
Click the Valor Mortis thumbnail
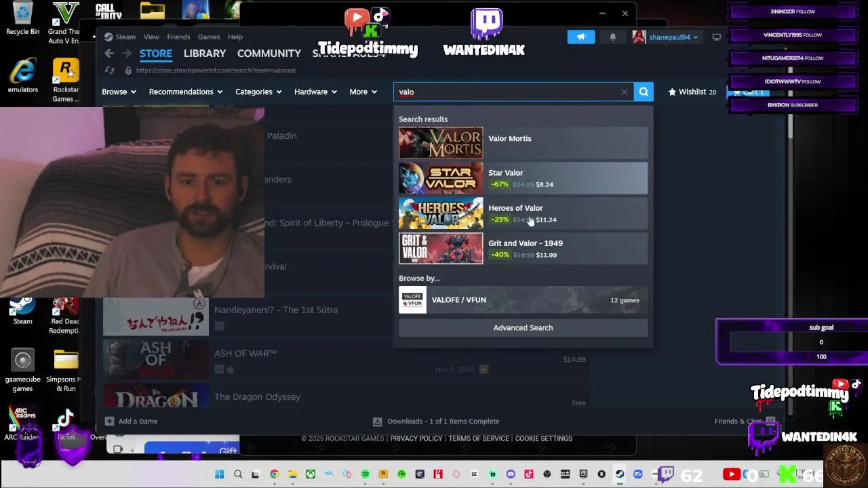click(x=441, y=143)
